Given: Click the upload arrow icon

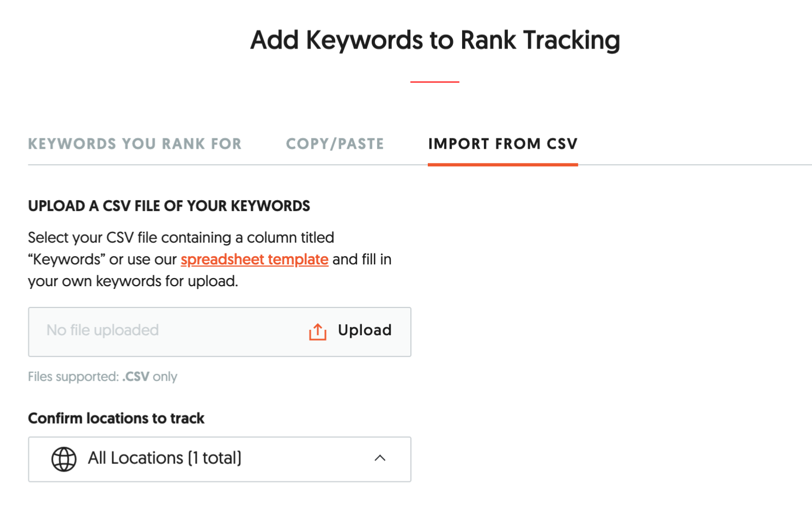Looking at the screenshot, I should coord(318,331).
